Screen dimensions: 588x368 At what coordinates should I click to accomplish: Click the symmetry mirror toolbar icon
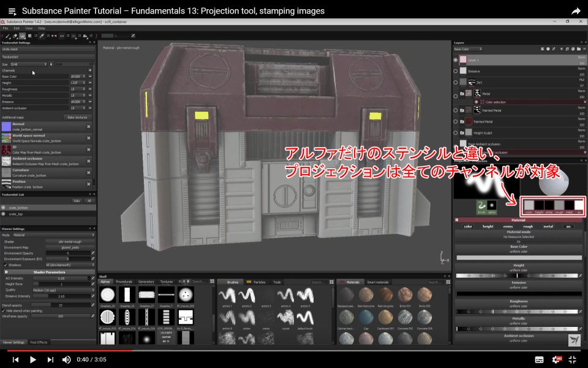[x=54, y=36]
